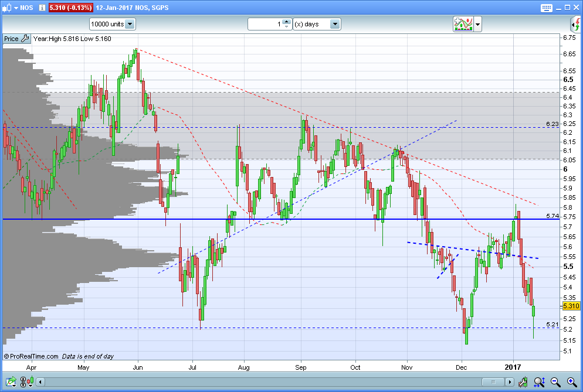Click the 5.310 (-0.13%) price change label

tap(70, 8)
